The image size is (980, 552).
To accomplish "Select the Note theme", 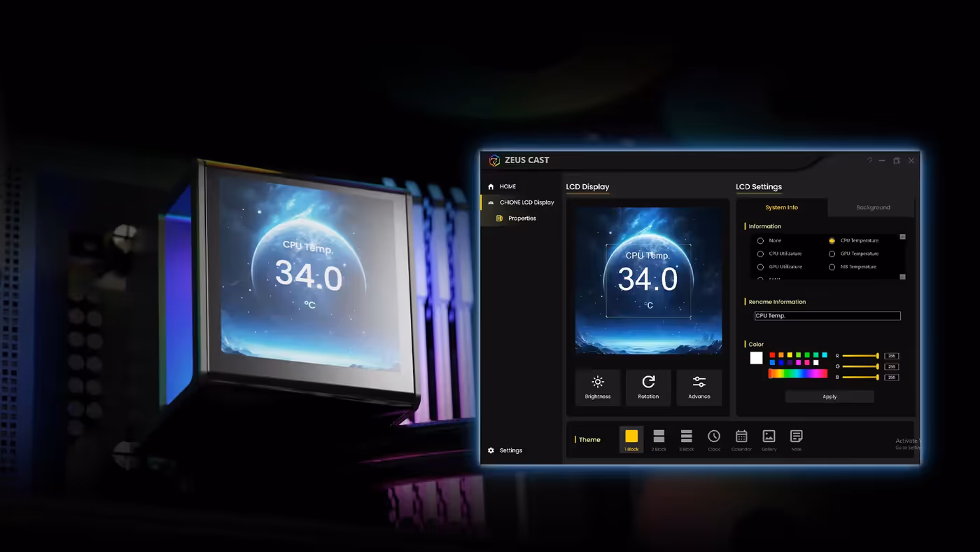I will 796,440.
